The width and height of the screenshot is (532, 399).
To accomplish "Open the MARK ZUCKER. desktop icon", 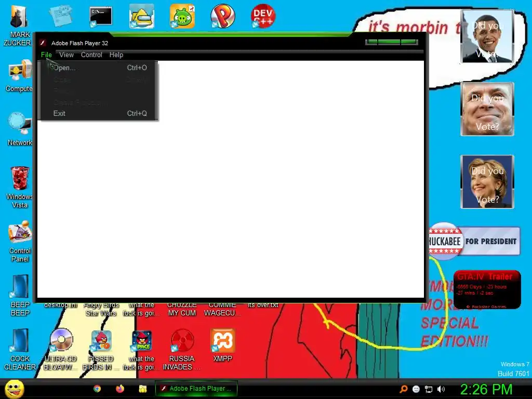I will [x=19, y=25].
